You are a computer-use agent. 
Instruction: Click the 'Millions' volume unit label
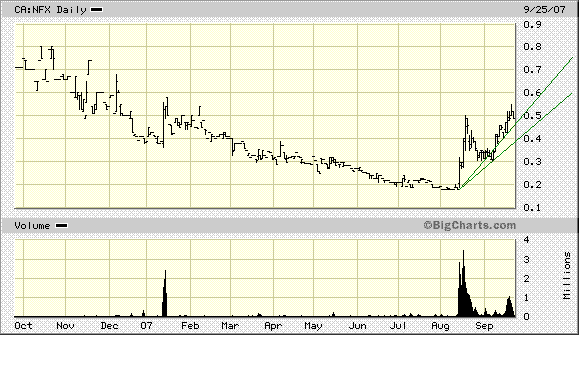[x=567, y=276]
